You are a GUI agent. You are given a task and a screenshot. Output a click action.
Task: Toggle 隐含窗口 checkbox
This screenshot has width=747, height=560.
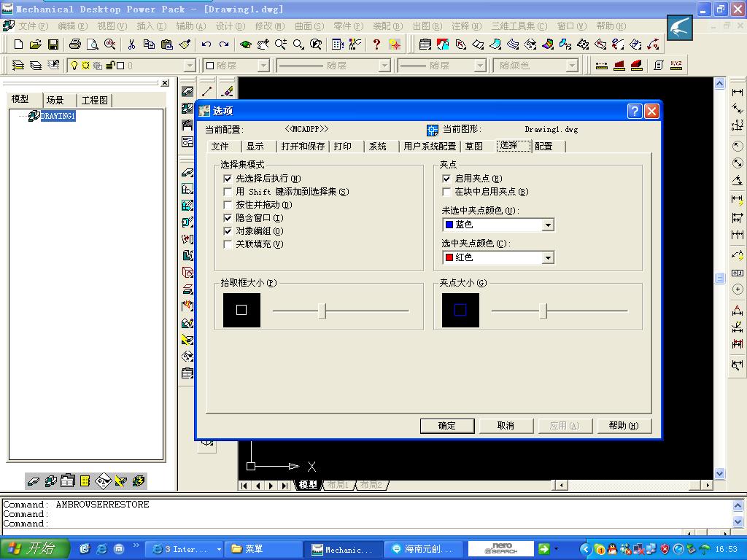click(x=228, y=218)
